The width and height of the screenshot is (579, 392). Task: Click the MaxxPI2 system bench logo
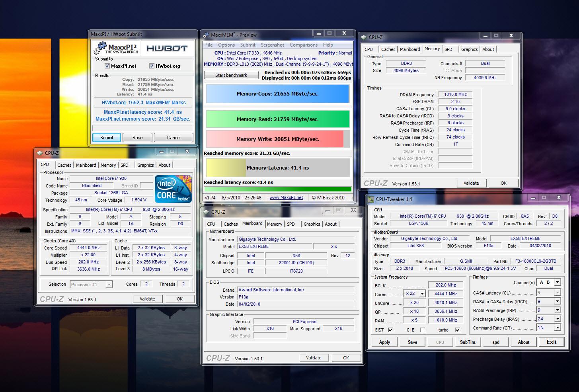tap(116, 48)
